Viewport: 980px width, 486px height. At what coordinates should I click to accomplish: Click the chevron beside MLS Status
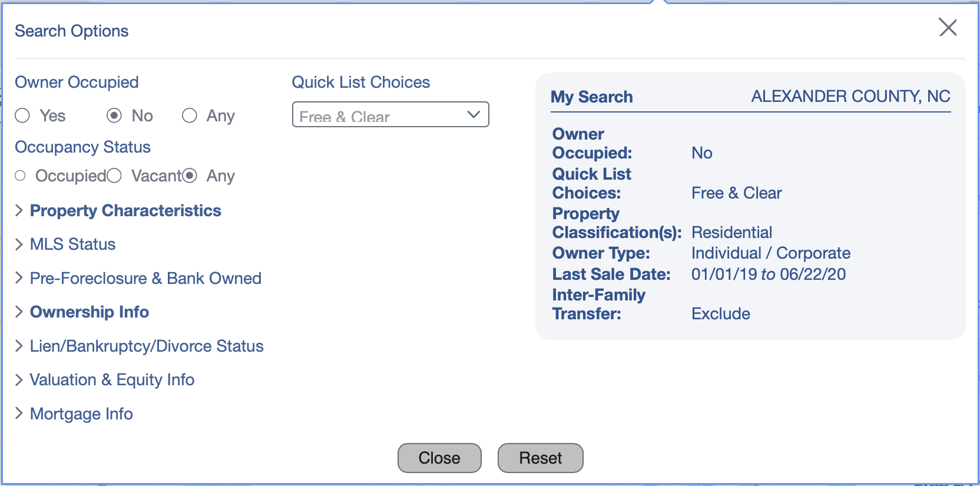[x=19, y=244]
